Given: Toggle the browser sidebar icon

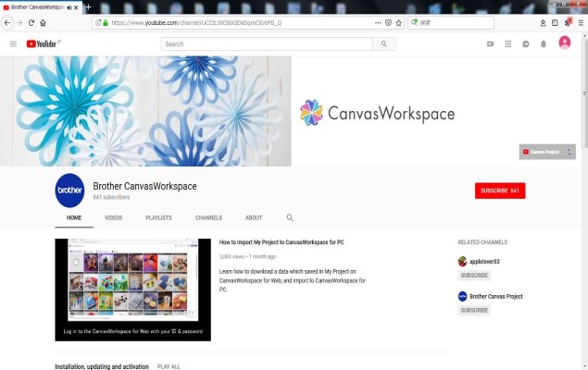Looking at the screenshot, I should (x=555, y=23).
